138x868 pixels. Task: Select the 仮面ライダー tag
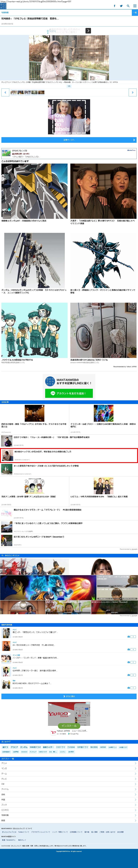(x=48, y=747)
